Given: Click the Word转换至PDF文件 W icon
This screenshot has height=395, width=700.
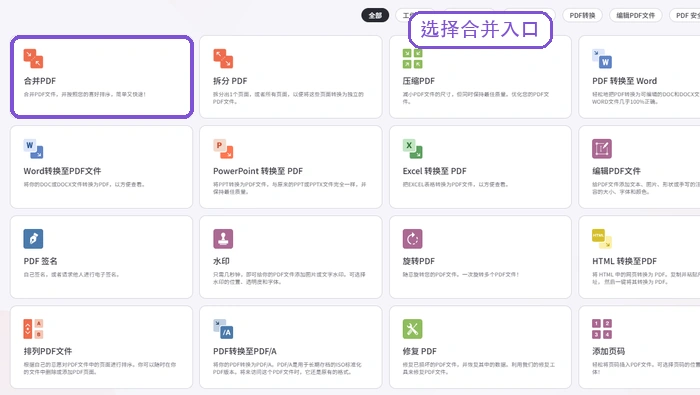Looking at the screenshot, I should click(33, 149).
